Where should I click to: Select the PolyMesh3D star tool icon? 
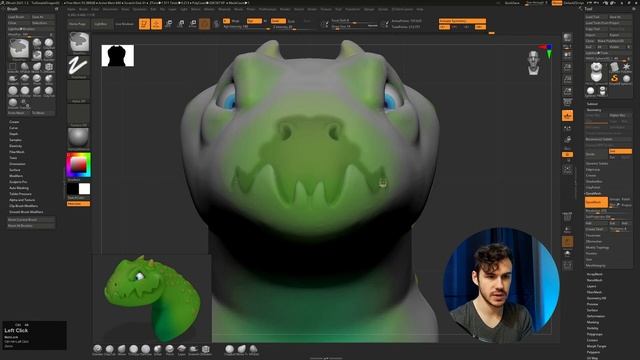point(626,67)
